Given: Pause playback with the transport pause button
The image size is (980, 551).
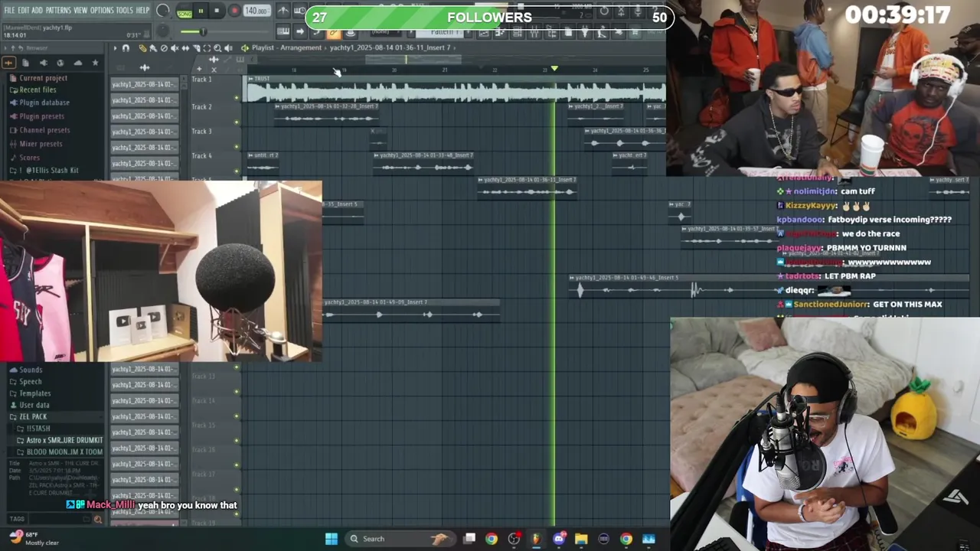Looking at the screenshot, I should (201, 11).
